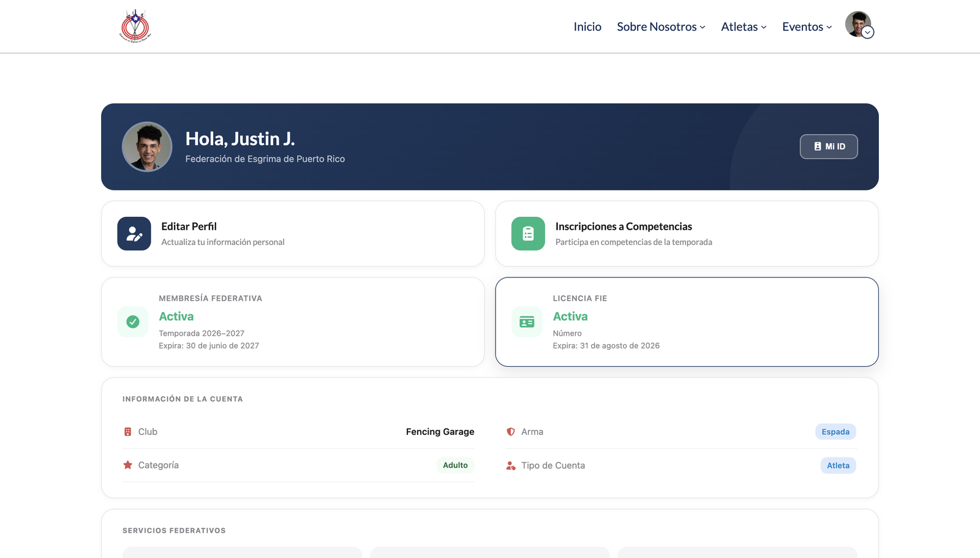980x558 pixels.
Task: Click the Mi ID button
Action: point(829,146)
